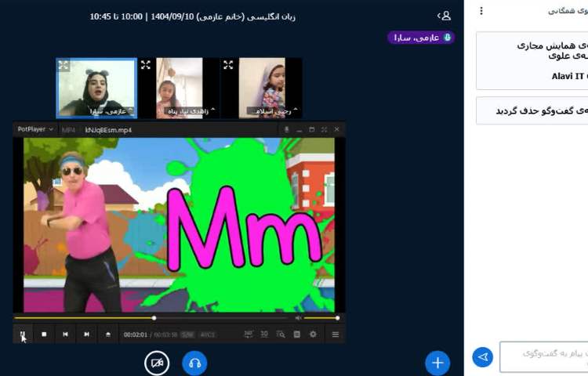Image resolution: width=588 pixels, height=376 pixels.
Task: Click the S/W decoder indicator
Action: point(187,334)
